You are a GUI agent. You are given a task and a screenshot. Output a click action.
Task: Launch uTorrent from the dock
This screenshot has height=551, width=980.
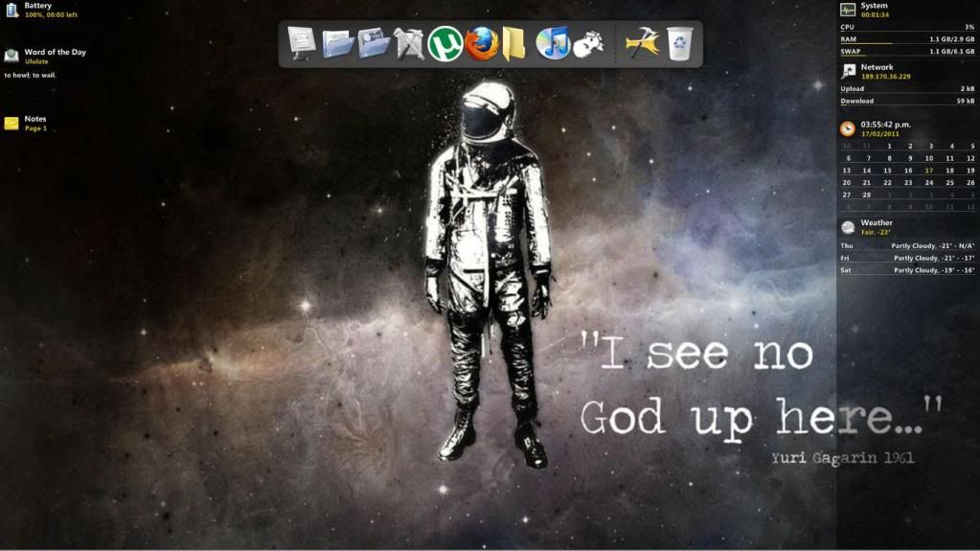tap(445, 44)
